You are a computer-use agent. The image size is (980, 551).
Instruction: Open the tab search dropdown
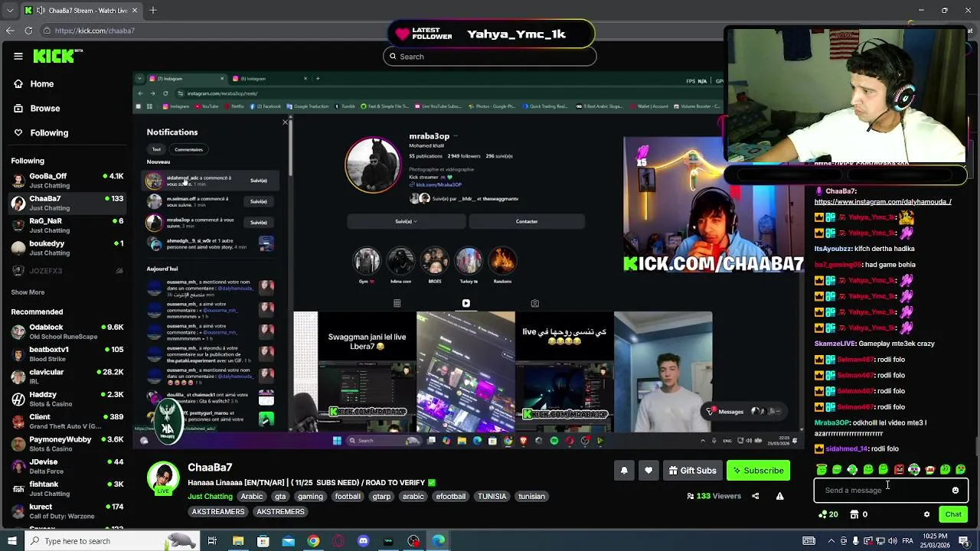pos(10,10)
